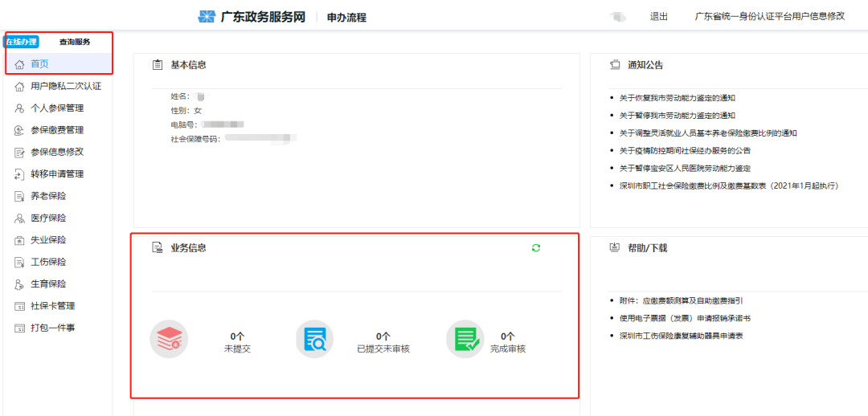Select the 在线办理 tab

point(22,42)
